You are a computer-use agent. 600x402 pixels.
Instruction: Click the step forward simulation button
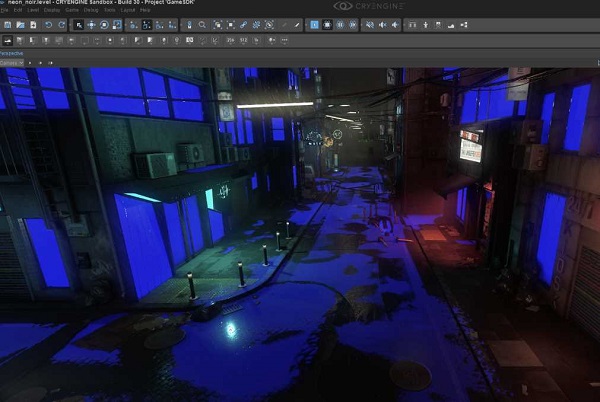click(353, 25)
